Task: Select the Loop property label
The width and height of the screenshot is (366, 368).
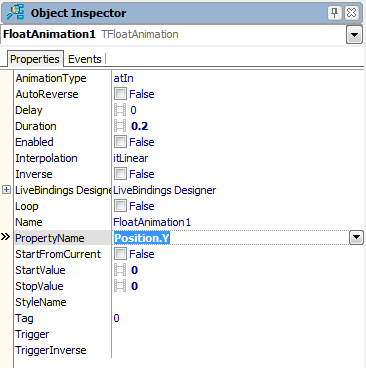Action: click(27, 206)
